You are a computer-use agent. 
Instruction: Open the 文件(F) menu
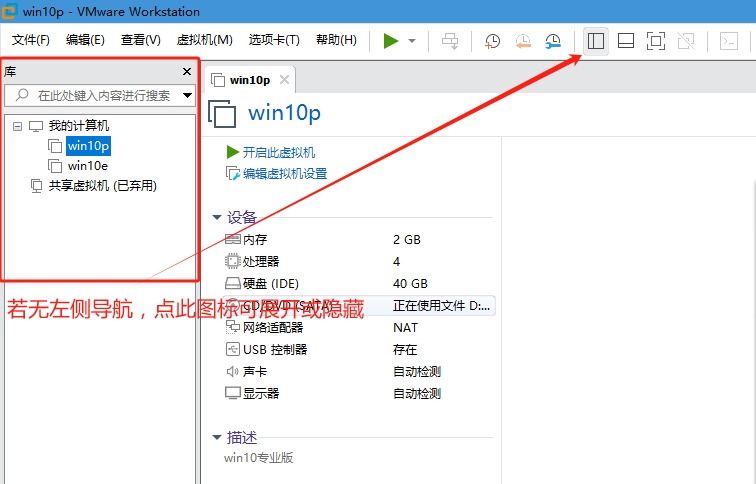[x=31, y=40]
